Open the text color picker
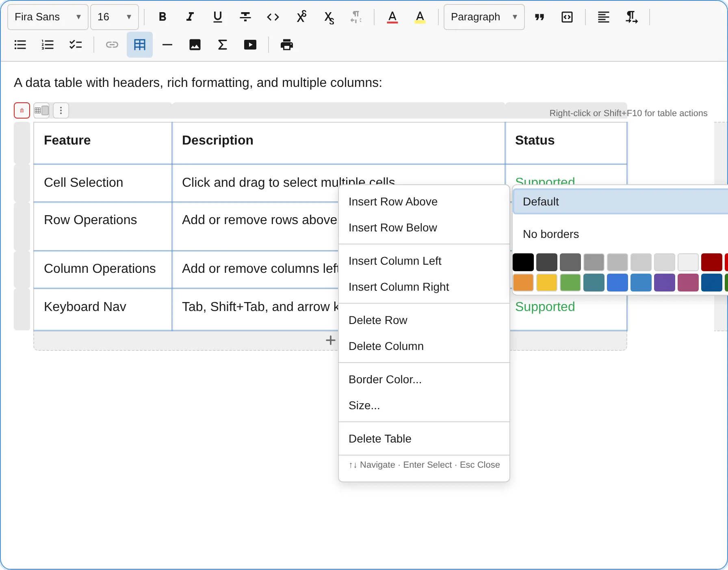Screen dimensions: 728x570 point(392,17)
